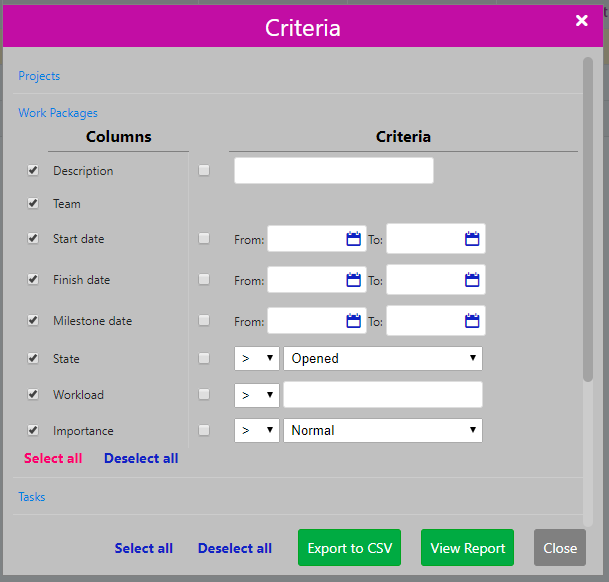Open calendar for Milestone date To field
Image resolution: width=609 pixels, height=582 pixels.
tap(472, 321)
